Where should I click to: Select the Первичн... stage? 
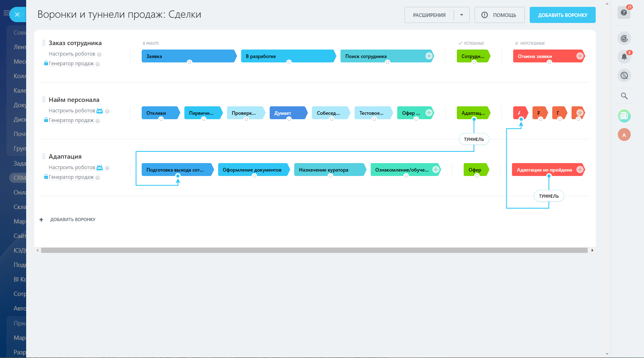[x=203, y=113]
